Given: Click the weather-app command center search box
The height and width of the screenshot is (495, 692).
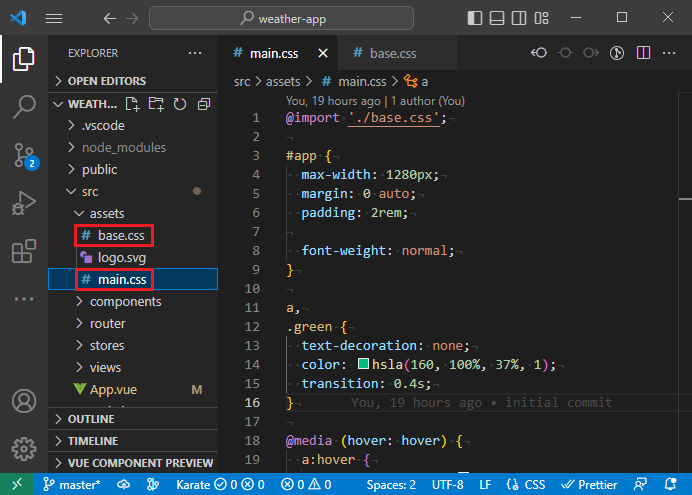Looking at the screenshot, I should [282, 19].
